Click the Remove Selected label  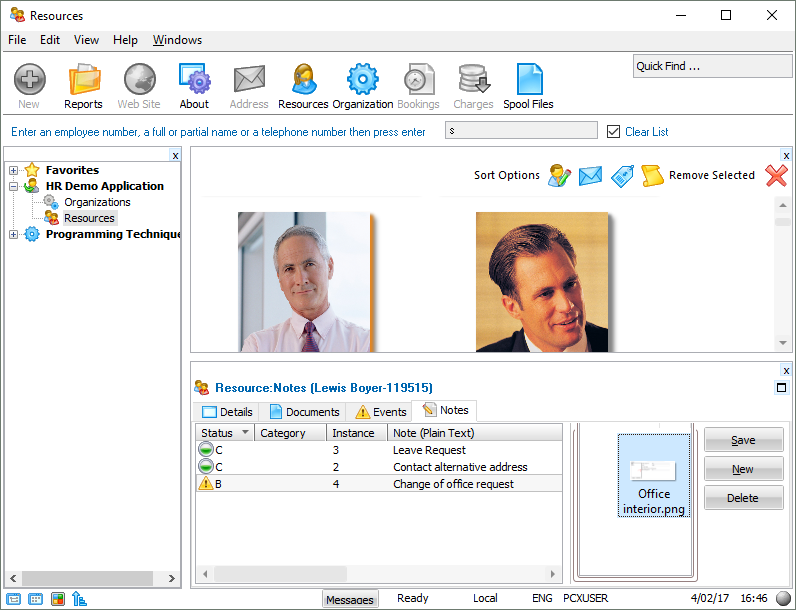[712, 175]
